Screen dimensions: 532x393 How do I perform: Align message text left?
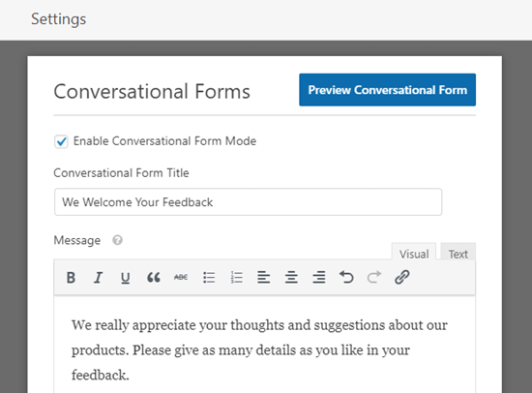[264, 278]
